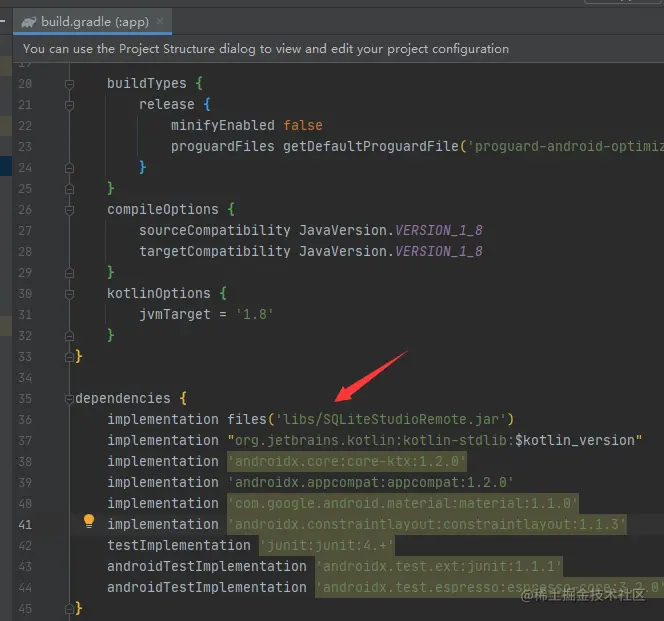This screenshot has height=621, width=664.
Task: Collapse the buildTypes block fold marker
Action: (69, 84)
